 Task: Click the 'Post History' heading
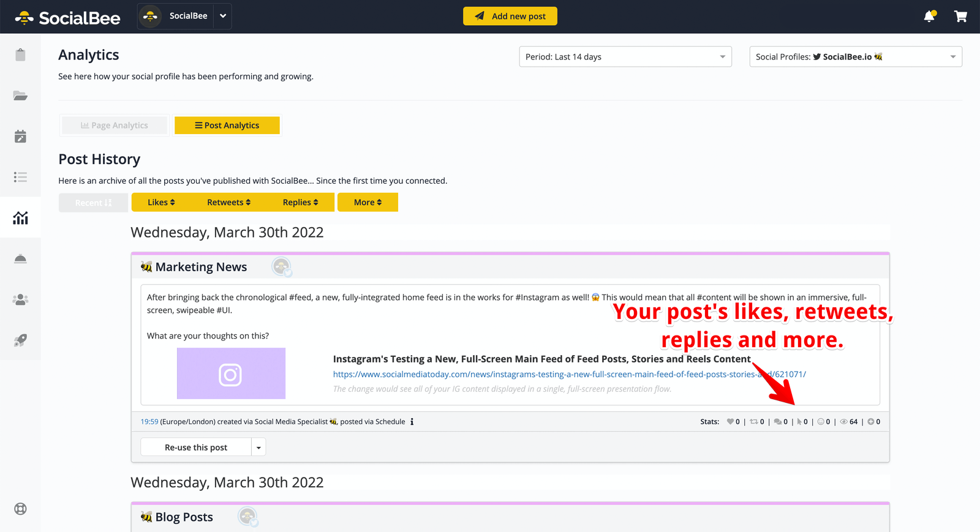pos(99,159)
